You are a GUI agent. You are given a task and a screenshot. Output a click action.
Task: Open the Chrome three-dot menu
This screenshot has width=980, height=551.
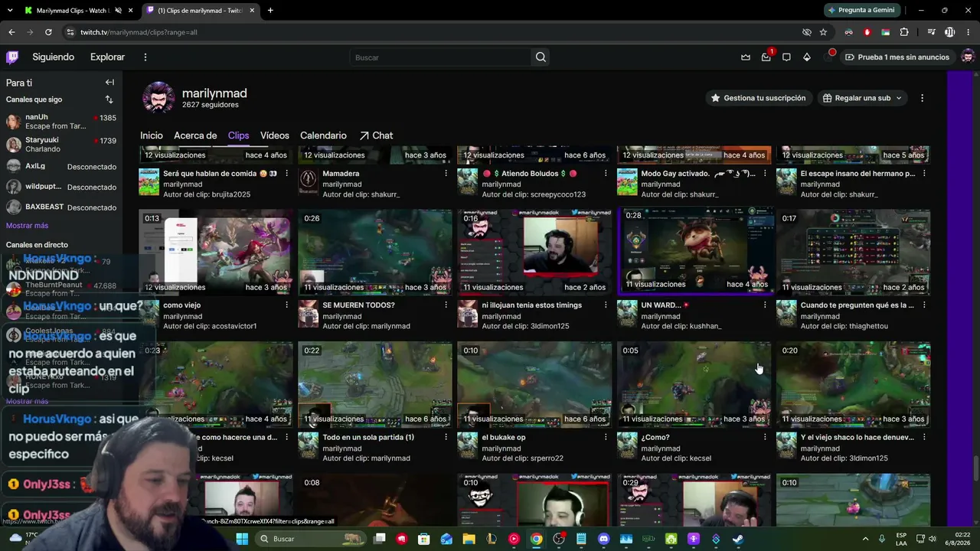[x=968, y=32]
